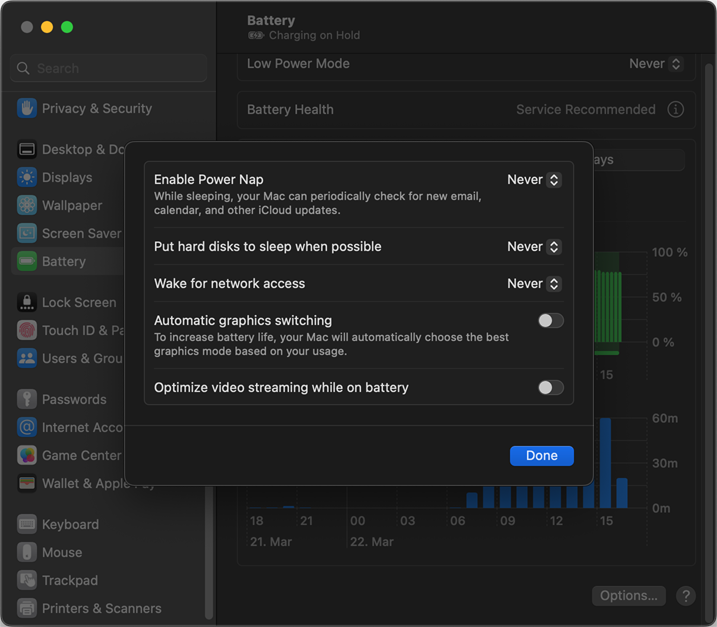The image size is (717, 627).
Task: Click the Privacy & Security hand icon
Action: tap(27, 108)
